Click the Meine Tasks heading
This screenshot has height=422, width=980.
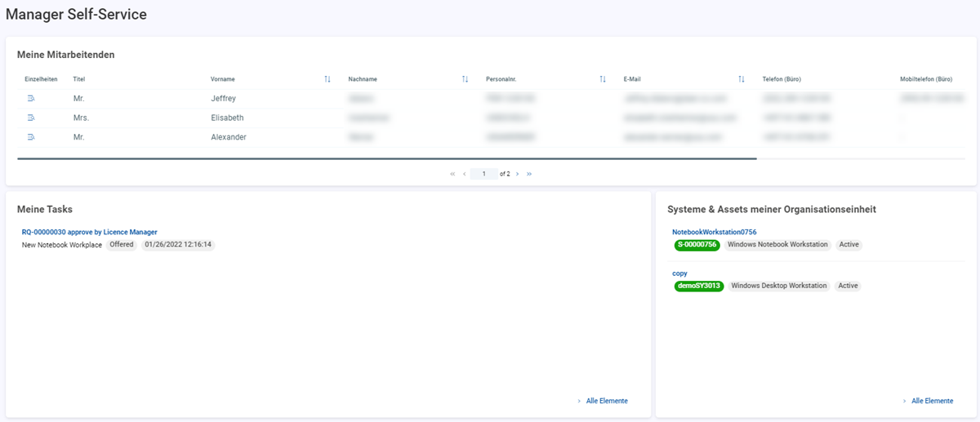(45, 210)
